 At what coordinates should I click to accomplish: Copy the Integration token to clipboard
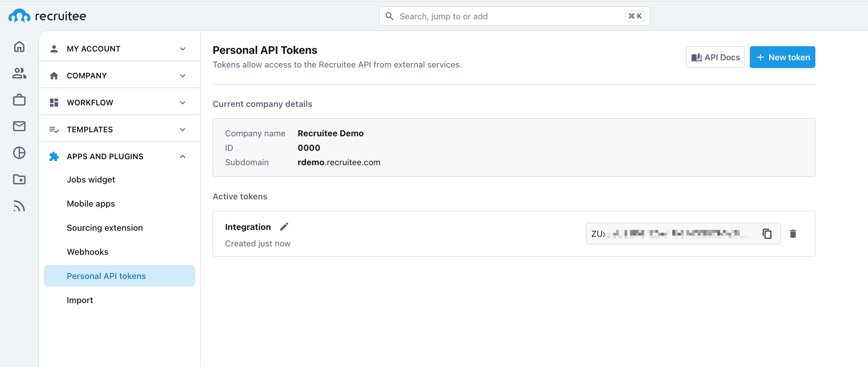pos(767,234)
